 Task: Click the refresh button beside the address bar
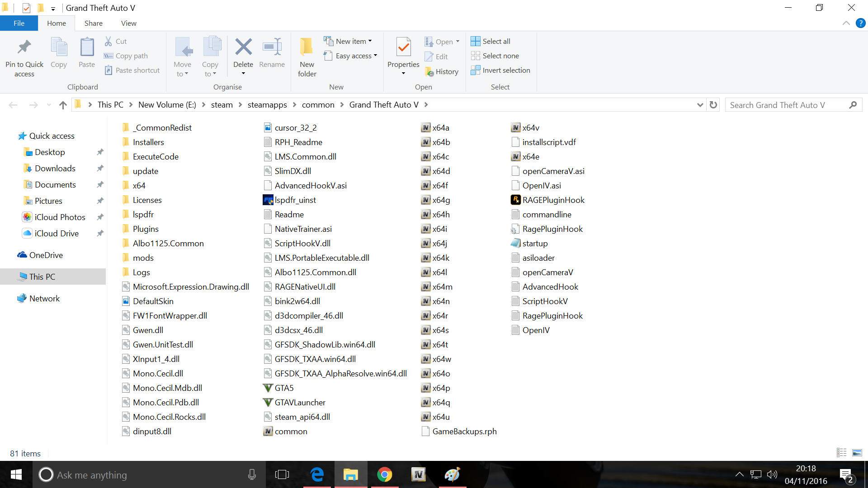(713, 105)
